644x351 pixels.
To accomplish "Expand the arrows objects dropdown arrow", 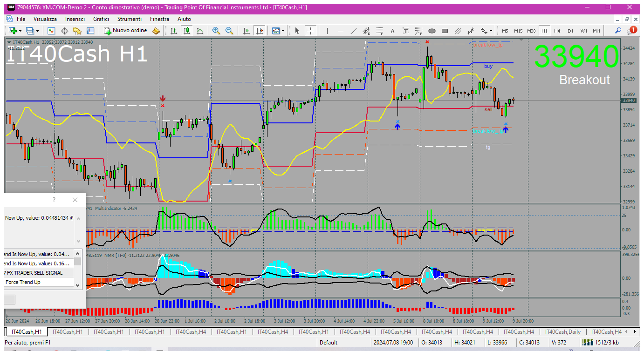I will point(491,31).
